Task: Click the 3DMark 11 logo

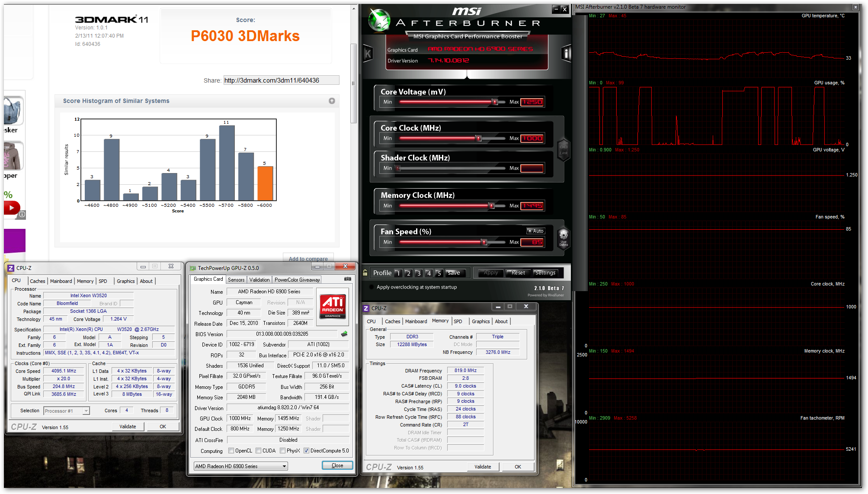Action: pos(112,19)
